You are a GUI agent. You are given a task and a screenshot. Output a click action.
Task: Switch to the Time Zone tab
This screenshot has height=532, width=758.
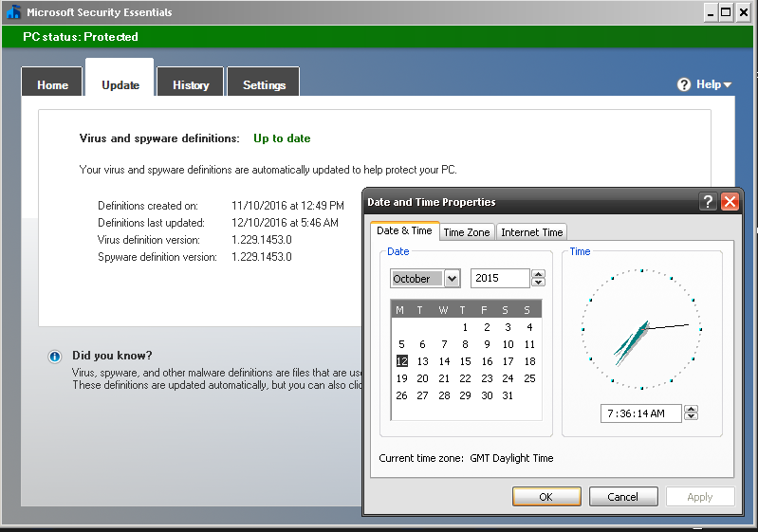[467, 232]
